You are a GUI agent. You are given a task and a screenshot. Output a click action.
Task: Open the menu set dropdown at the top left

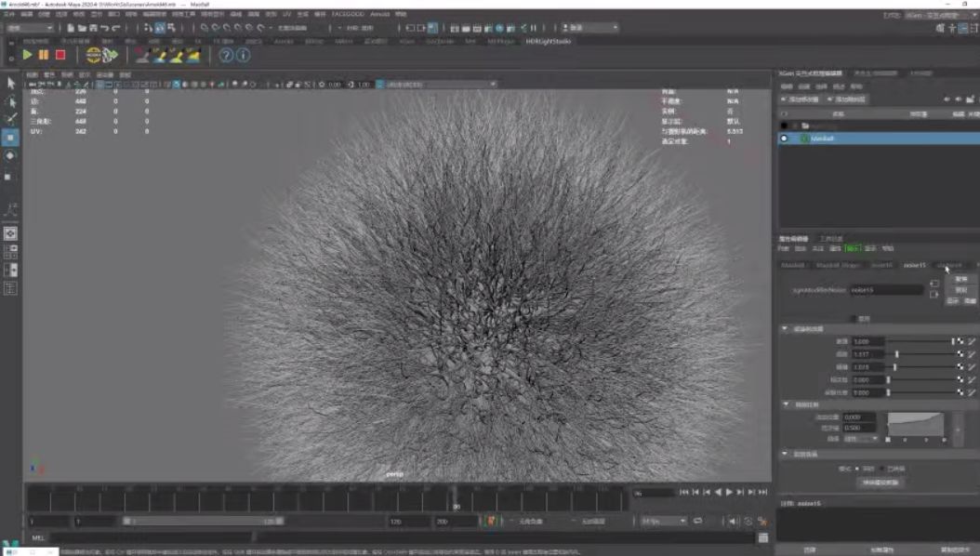pyautogui.click(x=30, y=28)
